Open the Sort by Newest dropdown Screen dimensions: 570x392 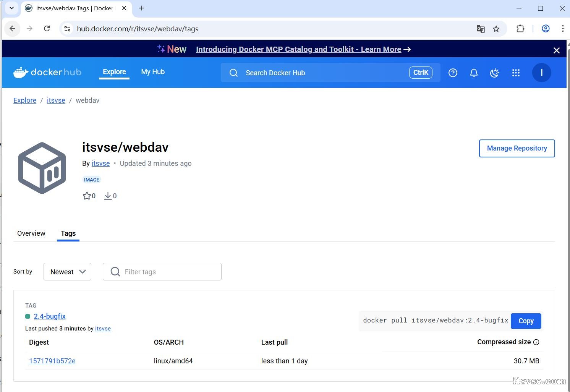pos(67,272)
